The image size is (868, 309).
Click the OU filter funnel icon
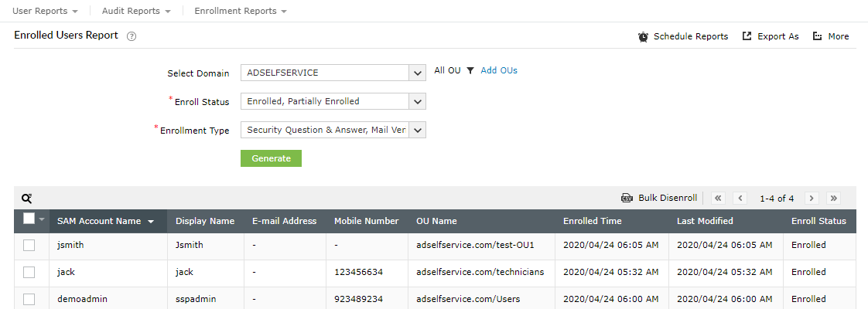[470, 70]
